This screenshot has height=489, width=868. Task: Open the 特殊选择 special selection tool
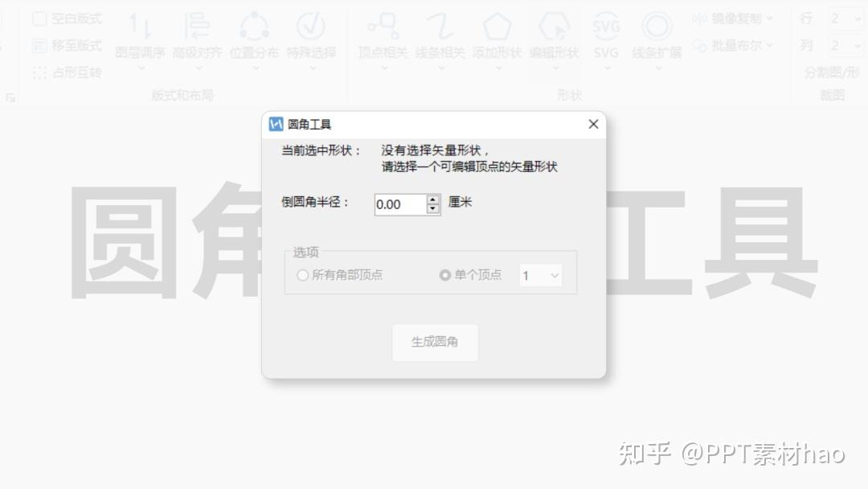[311, 39]
